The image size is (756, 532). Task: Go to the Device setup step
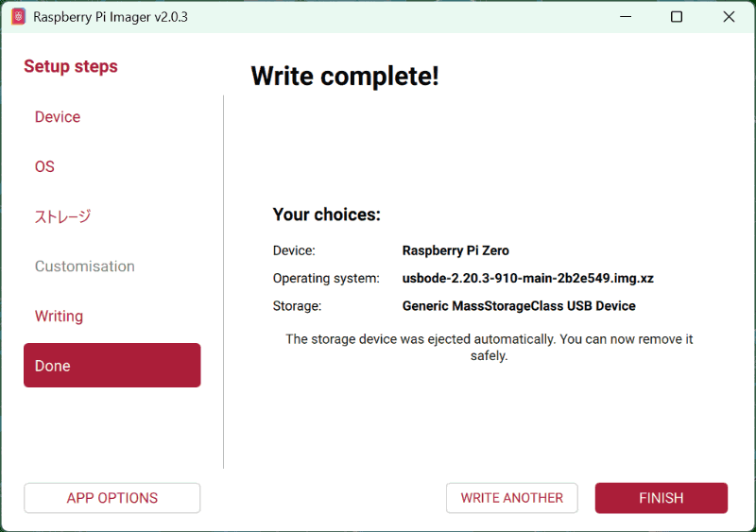tap(58, 117)
